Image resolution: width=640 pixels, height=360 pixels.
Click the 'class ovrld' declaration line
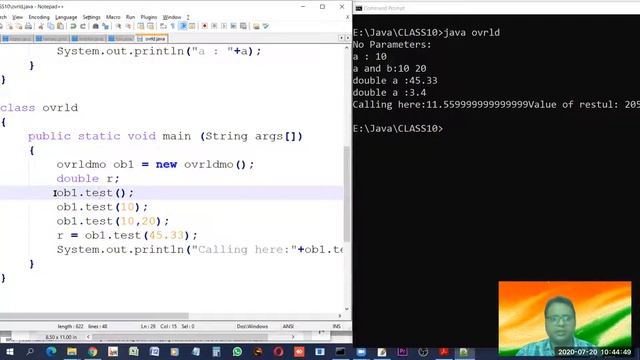39,108
